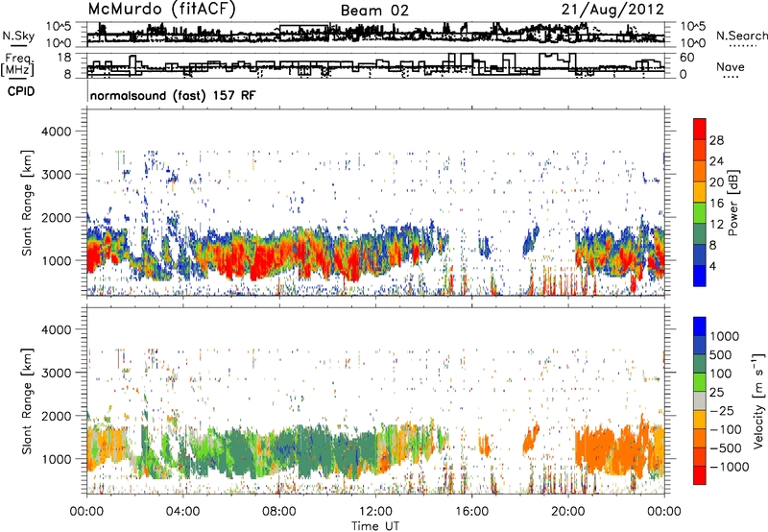This screenshot has width=768, height=532.
Task: Click the Power [dB] colorbar label
Action: tap(733, 203)
